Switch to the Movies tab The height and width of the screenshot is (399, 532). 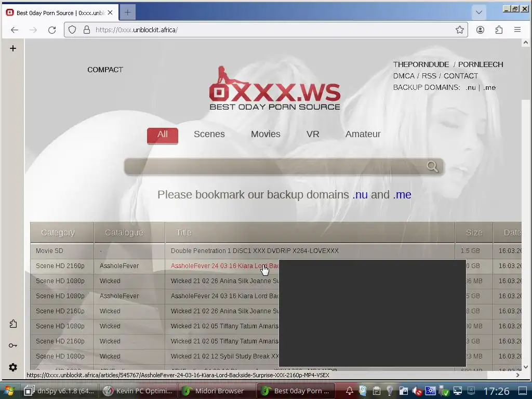265,134
